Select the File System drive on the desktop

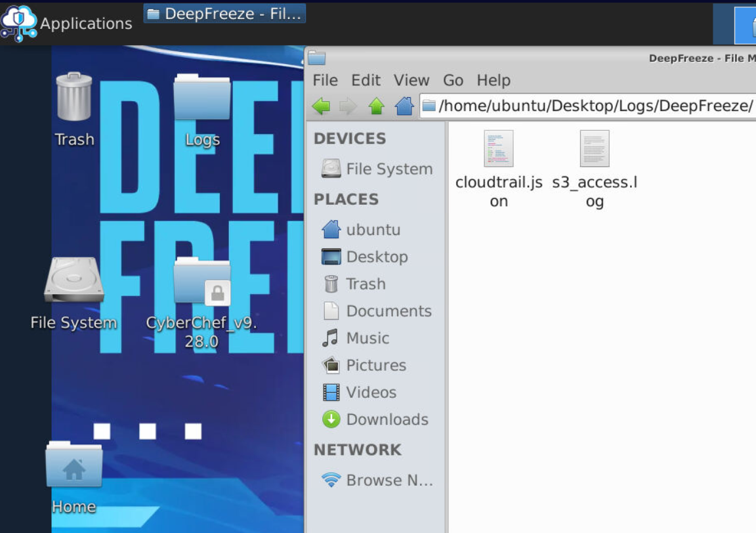73,280
